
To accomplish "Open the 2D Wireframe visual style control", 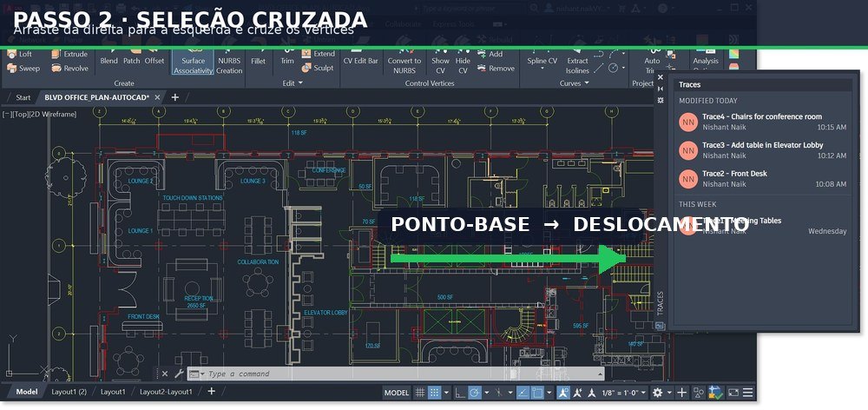I will point(52,114).
